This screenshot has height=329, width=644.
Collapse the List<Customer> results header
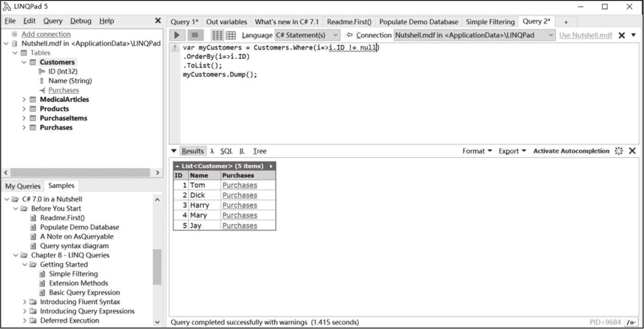click(178, 166)
